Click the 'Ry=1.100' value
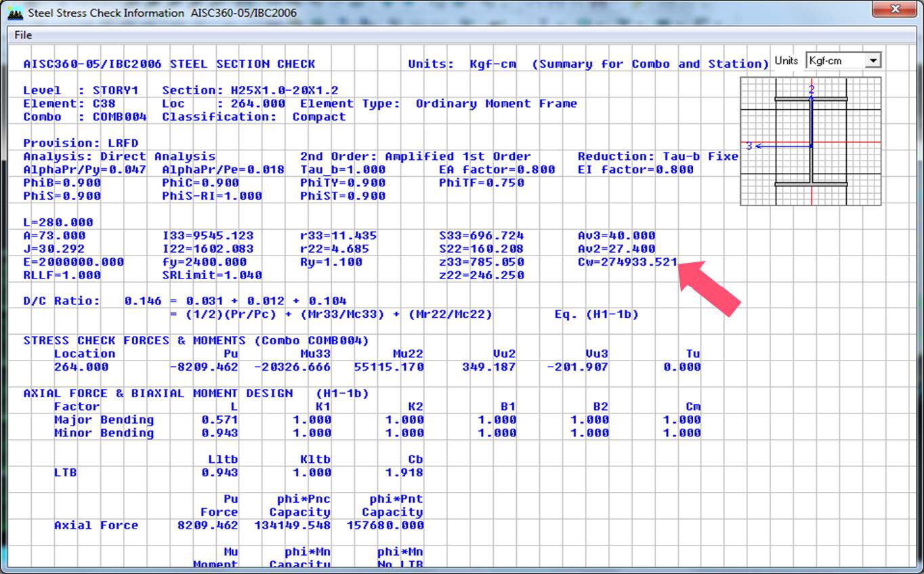Viewport: 924px width, 574px height. pos(331,262)
